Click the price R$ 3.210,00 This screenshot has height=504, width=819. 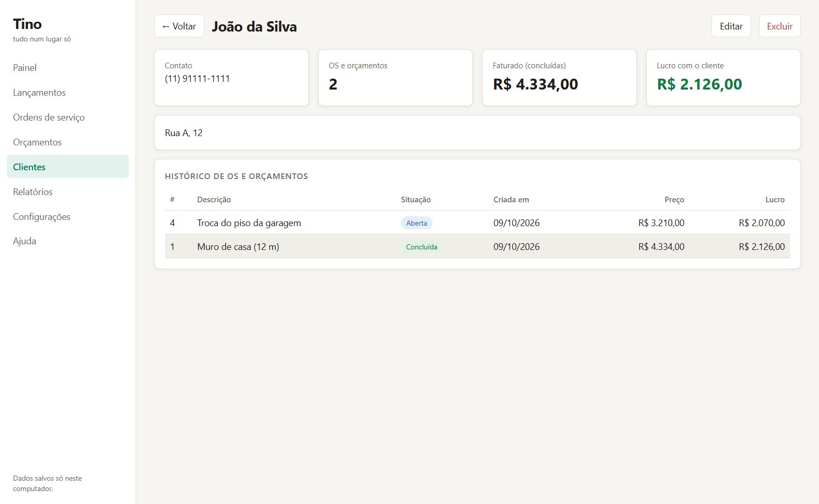click(661, 223)
